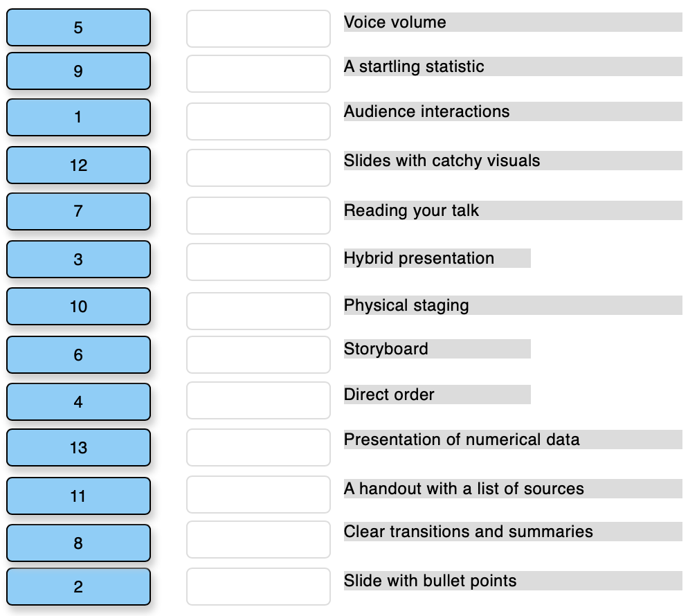The height and width of the screenshot is (616, 688).
Task: Click the tile labeled 2
Action: click(x=78, y=587)
